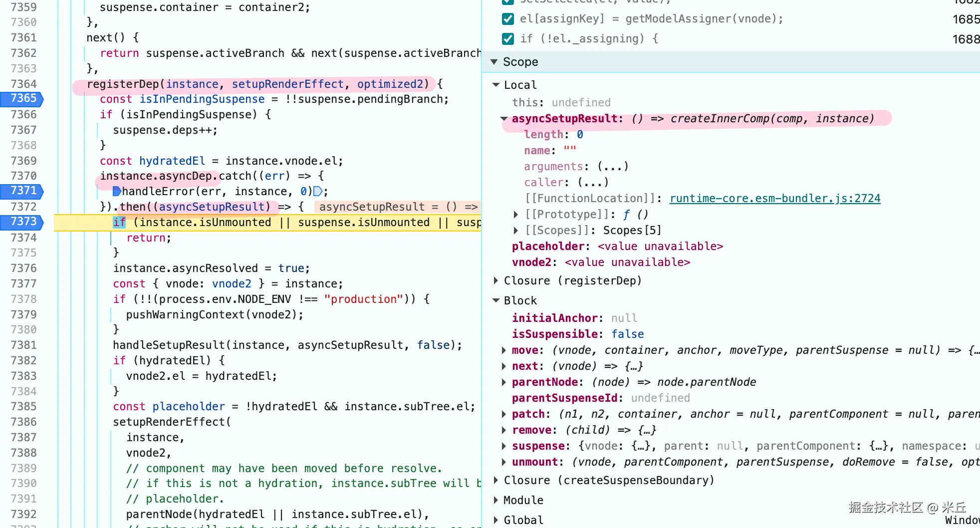Screen dimensions: 980x528
Task: Expand Closure (createSuspenseBoundary) scope
Action: click(x=496, y=480)
